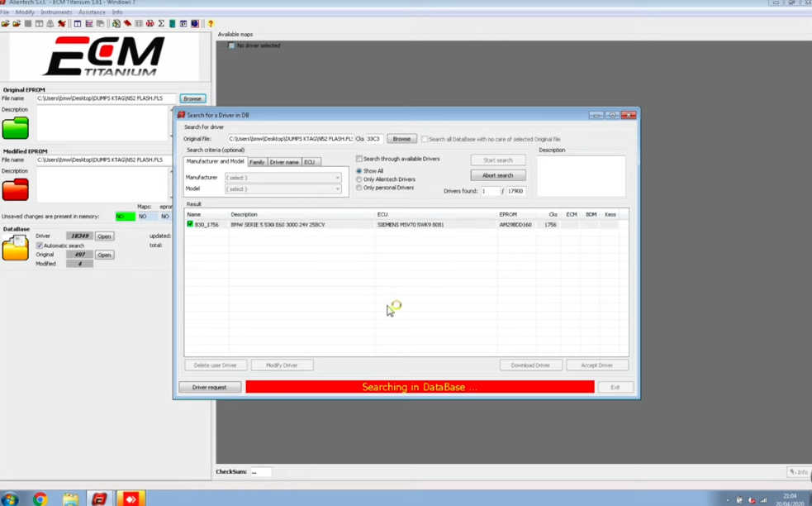
Task: Click Open next to Driver count
Action: [x=104, y=236]
